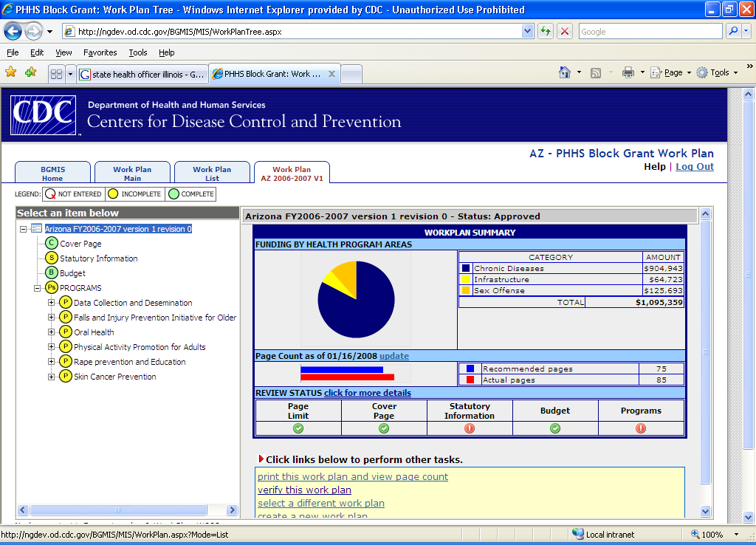Select Rape prevention and Education item
This screenshot has width=756, height=545.
pyautogui.click(x=129, y=362)
